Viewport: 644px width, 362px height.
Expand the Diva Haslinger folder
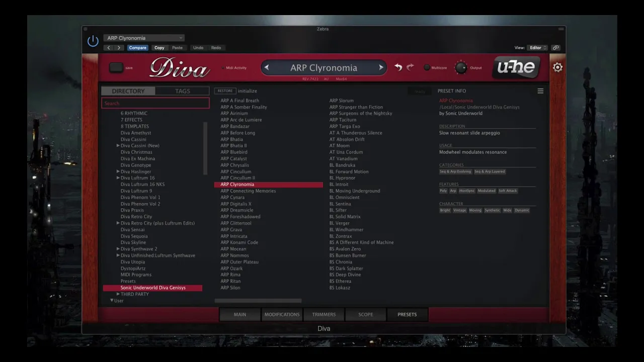(x=118, y=171)
